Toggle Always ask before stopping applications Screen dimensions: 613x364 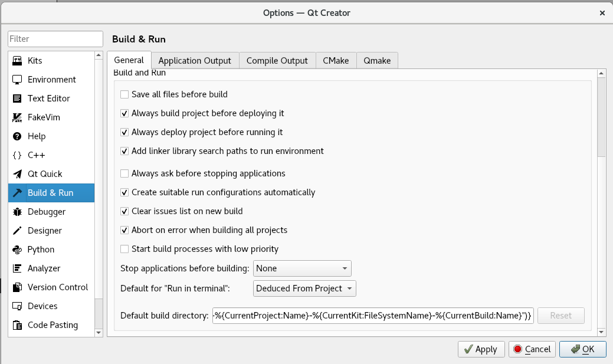tap(124, 173)
